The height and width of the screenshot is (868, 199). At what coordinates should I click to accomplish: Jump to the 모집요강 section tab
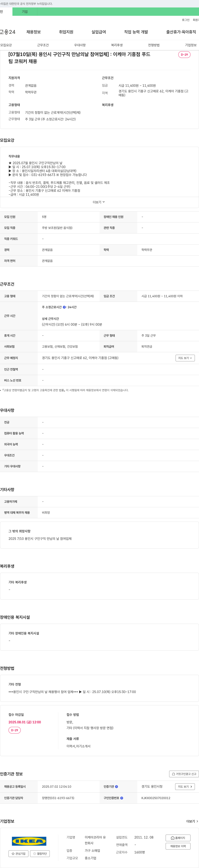point(6,45)
